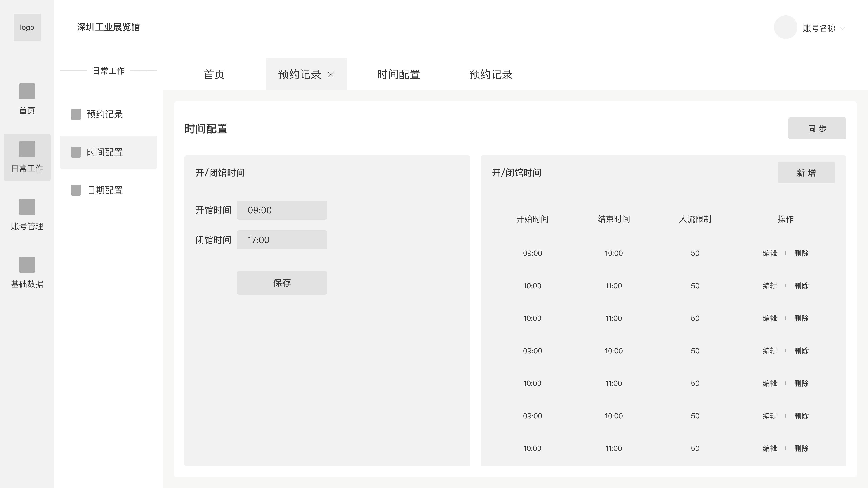The height and width of the screenshot is (488, 868).
Task: Open the 预约记录 tab right of 时间配置
Action: click(x=491, y=74)
